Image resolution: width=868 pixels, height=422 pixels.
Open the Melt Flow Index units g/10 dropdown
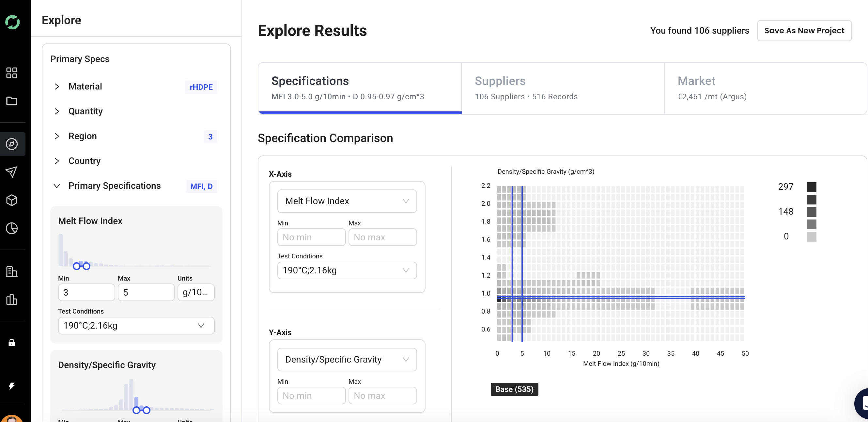[x=196, y=292]
